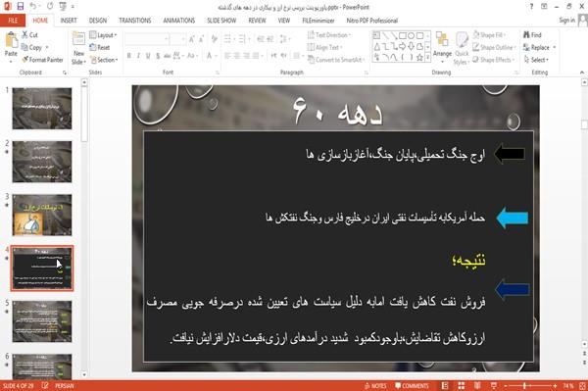Click Replace in Editing group
Screen dimensions: 588x391
[x=539, y=47]
